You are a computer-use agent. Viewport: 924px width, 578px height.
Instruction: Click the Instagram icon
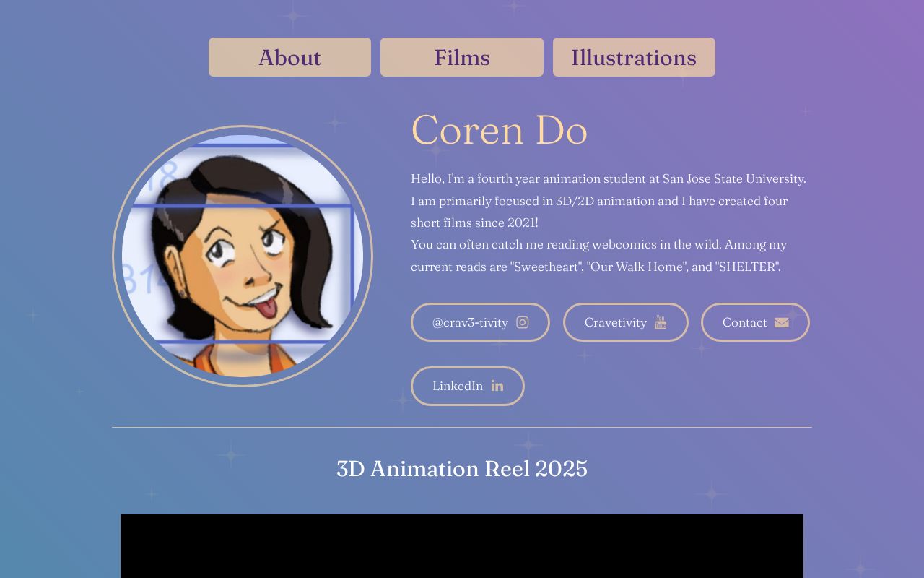[523, 322]
